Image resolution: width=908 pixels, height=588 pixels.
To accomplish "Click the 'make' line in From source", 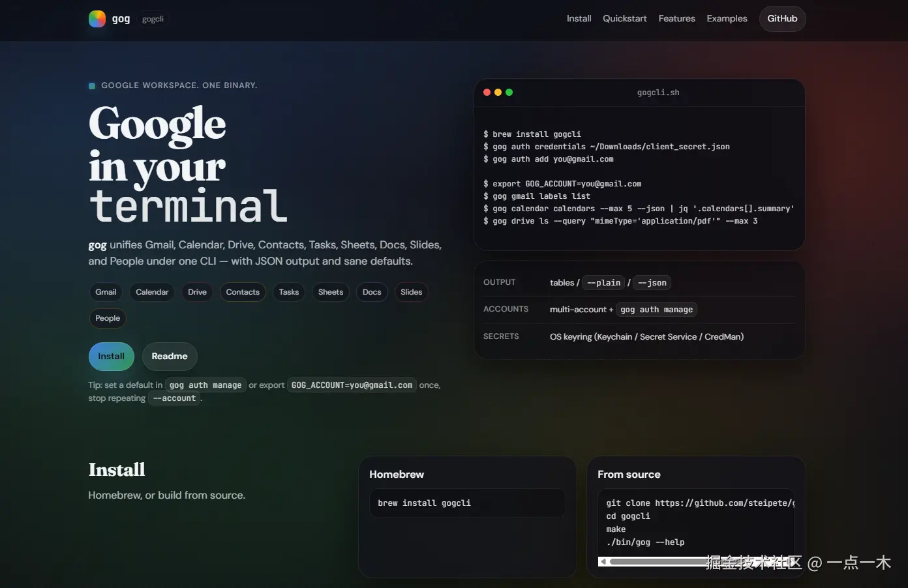I will tap(616, 529).
